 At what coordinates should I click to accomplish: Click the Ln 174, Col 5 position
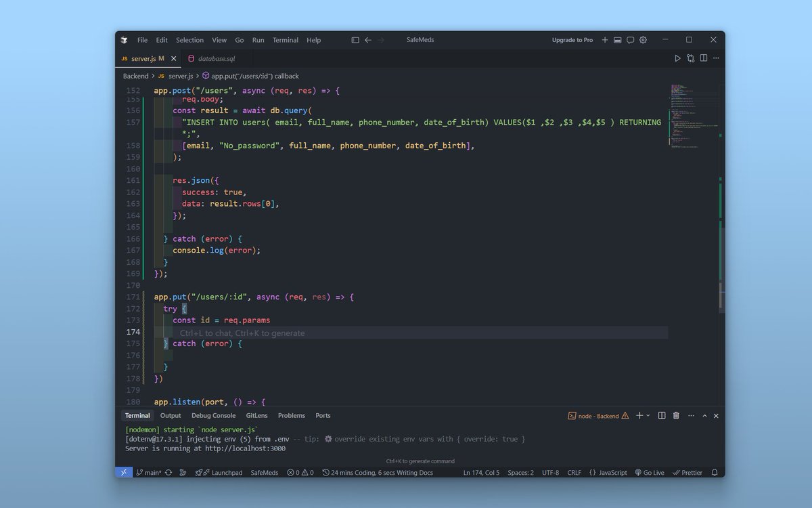pos(481,472)
